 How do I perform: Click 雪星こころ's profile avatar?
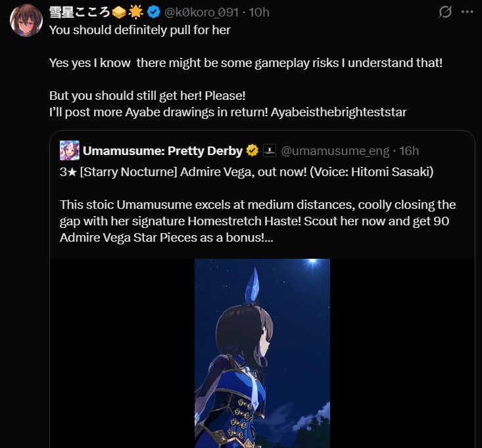tap(26, 20)
